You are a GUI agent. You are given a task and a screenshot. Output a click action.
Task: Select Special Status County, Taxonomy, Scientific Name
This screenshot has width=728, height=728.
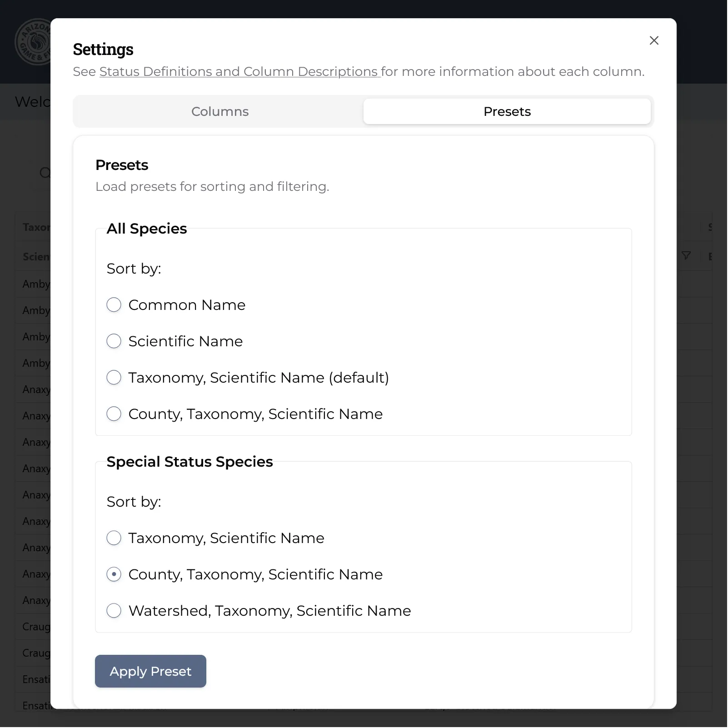click(114, 574)
